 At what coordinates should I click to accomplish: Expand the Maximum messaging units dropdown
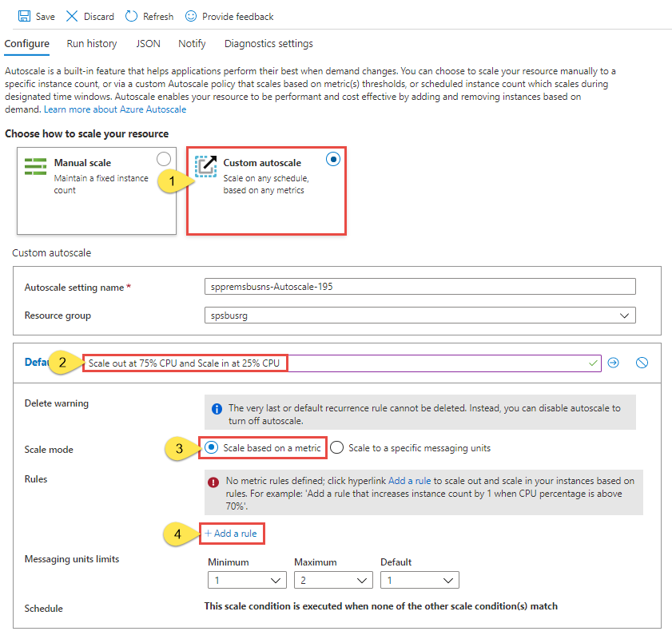(x=333, y=580)
